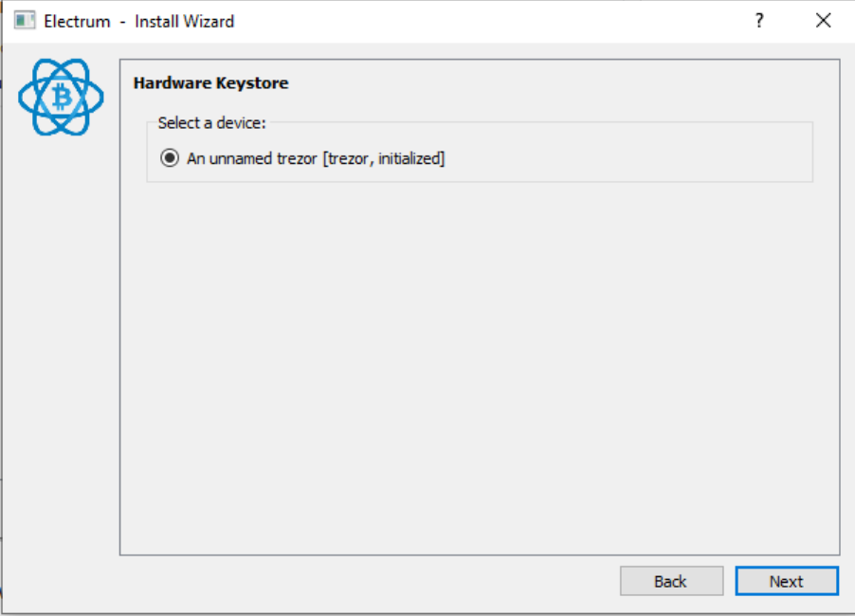
Task: Click the 'Hardware Keystore' heading
Action: pos(211,82)
